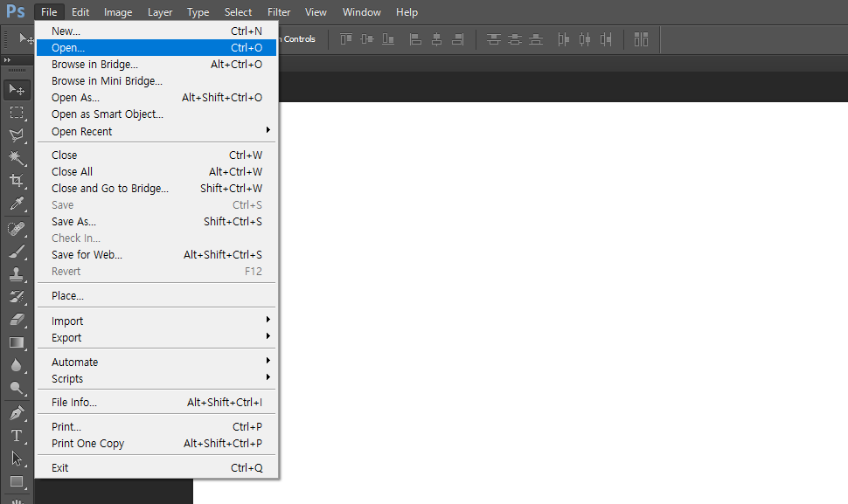Screen dimensions: 848x504
Task: Click Distribute Horizontal Centers icon
Action: tap(585, 39)
